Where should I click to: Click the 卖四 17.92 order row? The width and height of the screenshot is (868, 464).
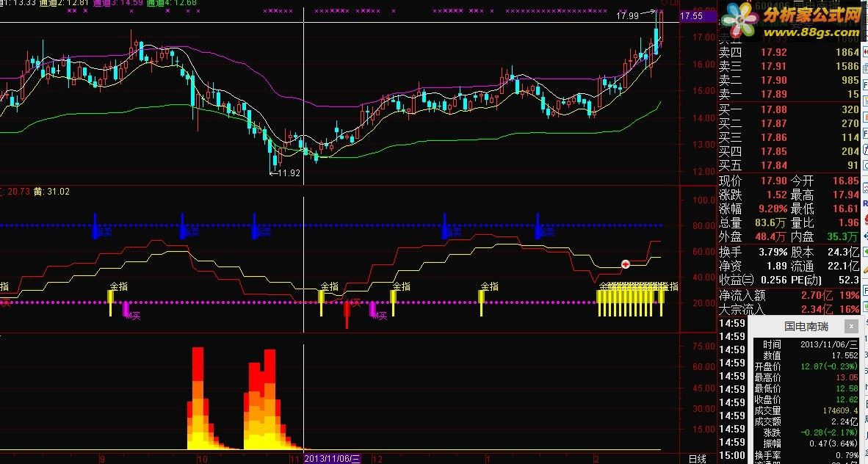(x=789, y=52)
